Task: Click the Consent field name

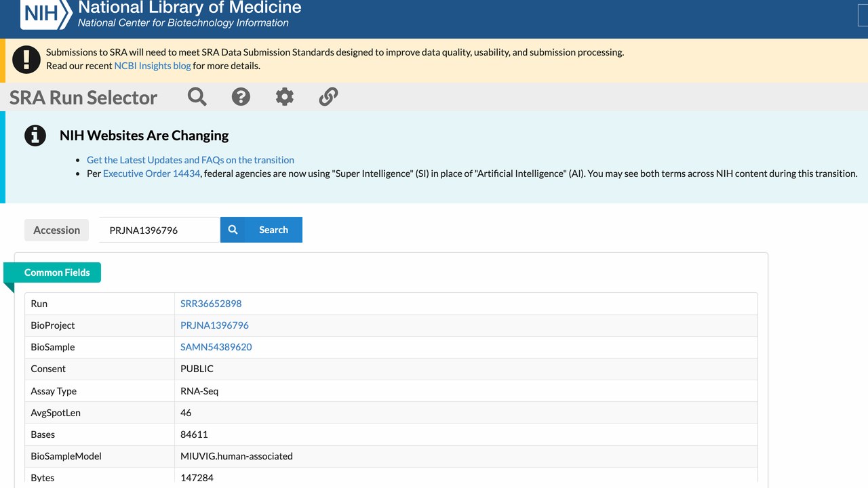Action: click(48, 369)
